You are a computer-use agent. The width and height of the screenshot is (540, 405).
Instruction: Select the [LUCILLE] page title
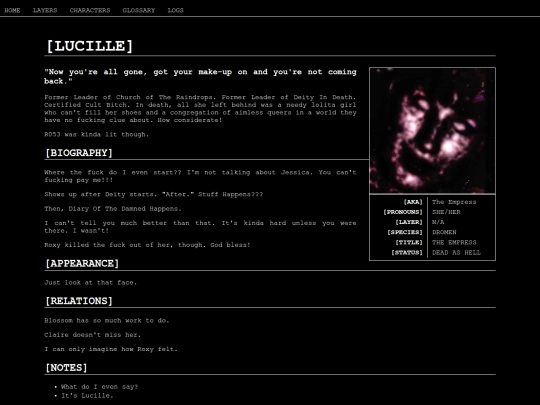click(89, 46)
